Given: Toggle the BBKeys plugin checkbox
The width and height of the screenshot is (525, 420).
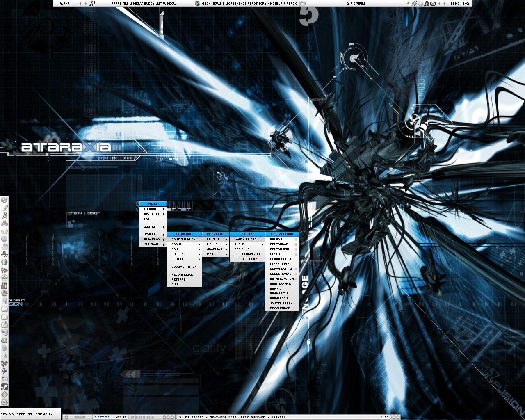Looking at the screenshot, I should [296, 240].
